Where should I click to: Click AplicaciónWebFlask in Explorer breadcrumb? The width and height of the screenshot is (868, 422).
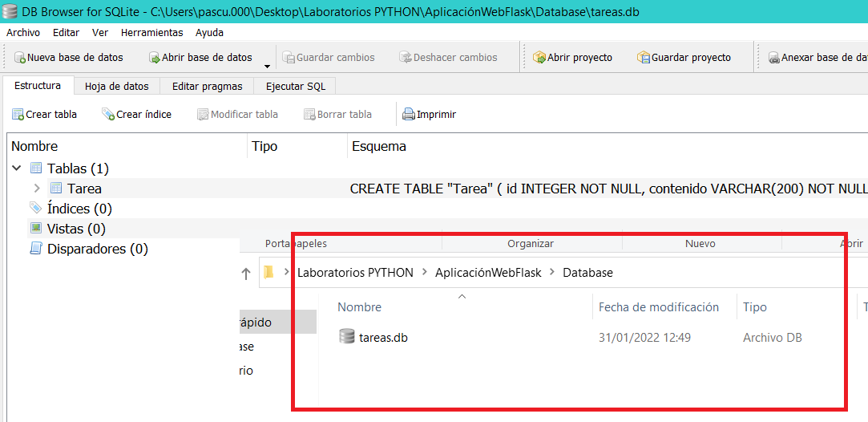pyautogui.click(x=487, y=273)
